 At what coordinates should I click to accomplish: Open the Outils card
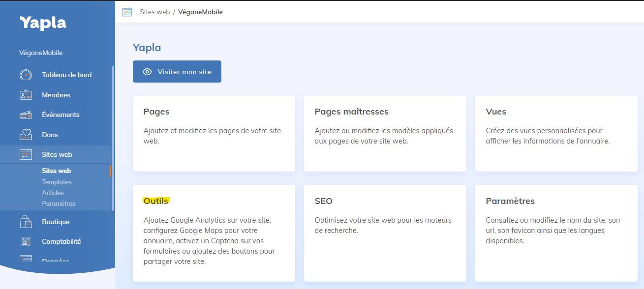click(x=214, y=232)
